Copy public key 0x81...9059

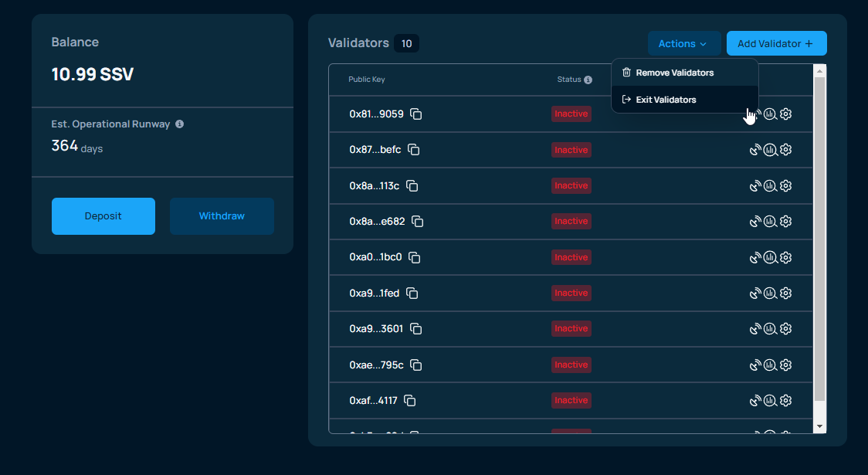(415, 114)
